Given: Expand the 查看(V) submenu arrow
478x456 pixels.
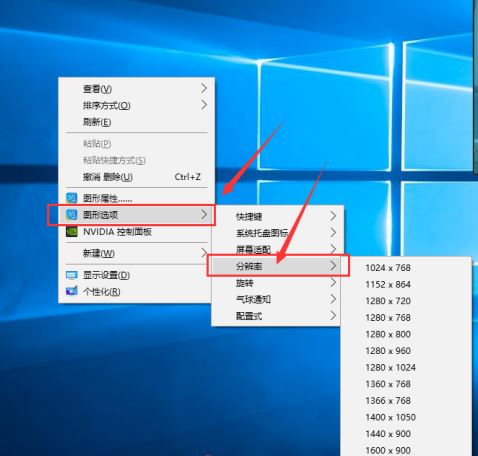Looking at the screenshot, I should coord(204,88).
